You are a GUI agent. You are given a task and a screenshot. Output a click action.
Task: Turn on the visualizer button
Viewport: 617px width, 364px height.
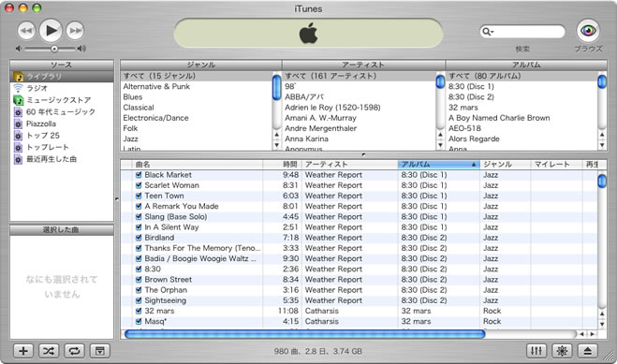pyautogui.click(x=562, y=351)
